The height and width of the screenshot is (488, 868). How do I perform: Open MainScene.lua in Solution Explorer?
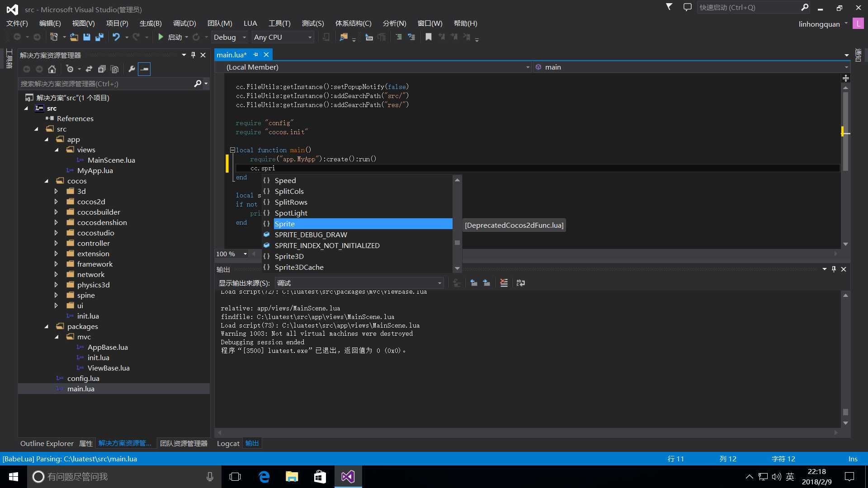111,160
